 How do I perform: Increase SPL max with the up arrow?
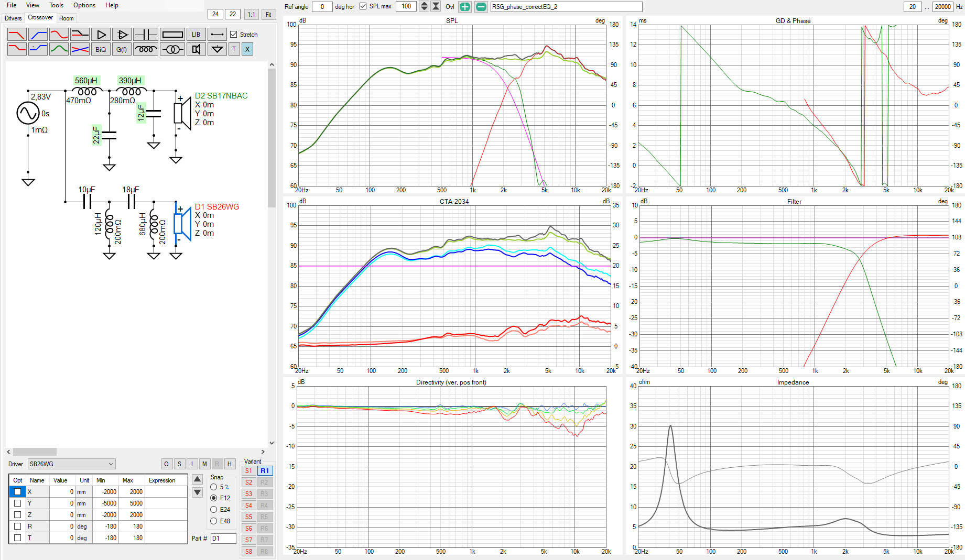pos(425,4)
